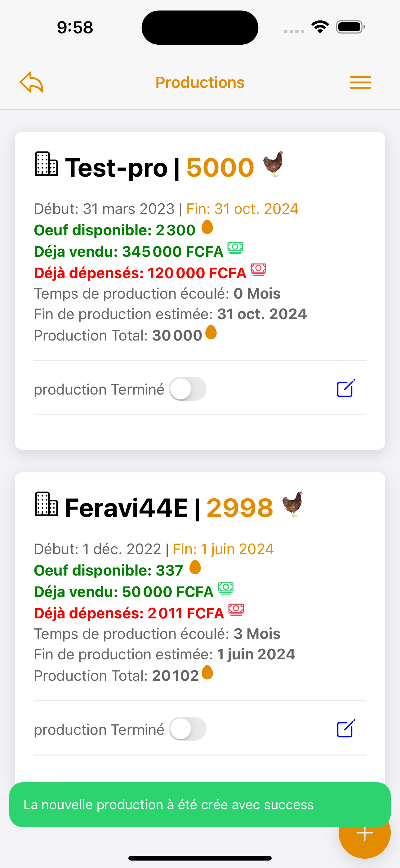The width and height of the screenshot is (400, 868).
Task: Tap the Productions page title
Action: [x=200, y=83]
